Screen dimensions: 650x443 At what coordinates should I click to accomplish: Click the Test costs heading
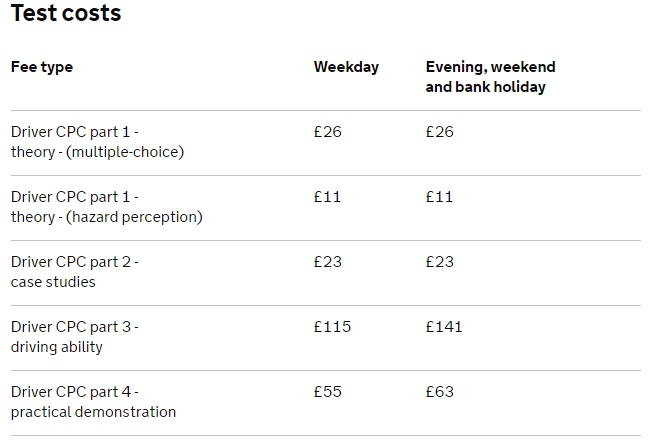pos(66,12)
